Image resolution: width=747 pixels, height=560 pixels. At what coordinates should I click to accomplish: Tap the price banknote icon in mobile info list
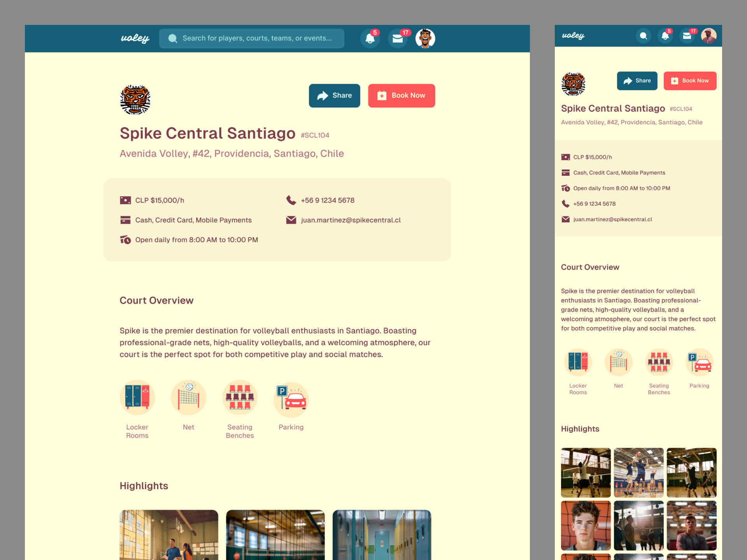pos(566,157)
